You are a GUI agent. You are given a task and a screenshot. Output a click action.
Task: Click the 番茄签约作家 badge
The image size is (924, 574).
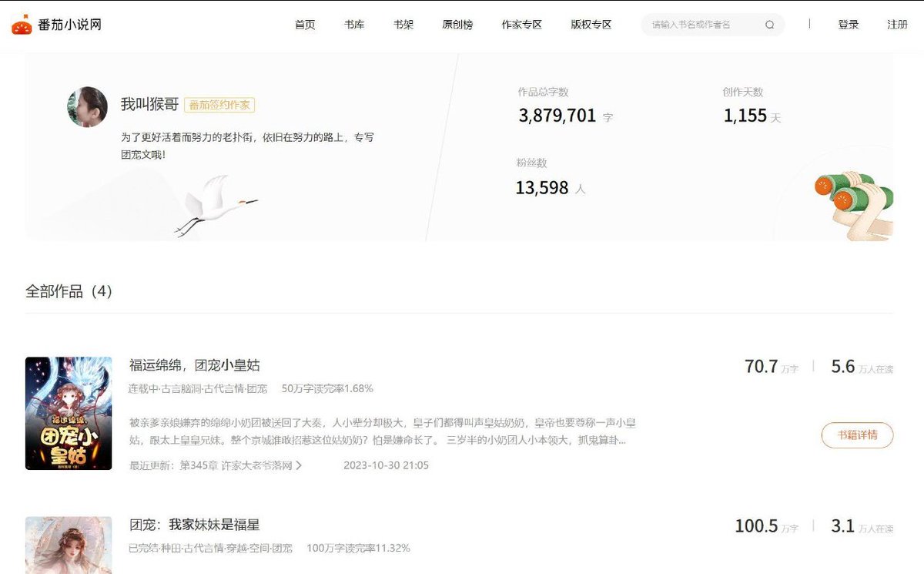click(219, 106)
